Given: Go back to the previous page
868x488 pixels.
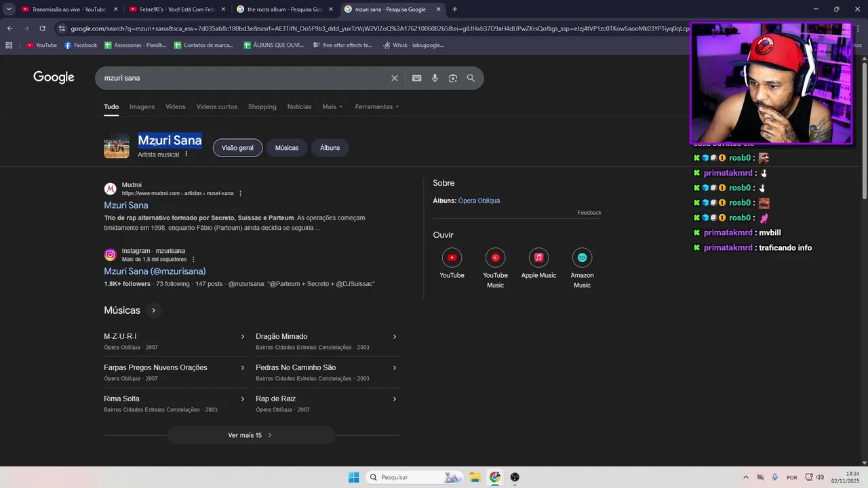Looking at the screenshot, I should pos(9,28).
